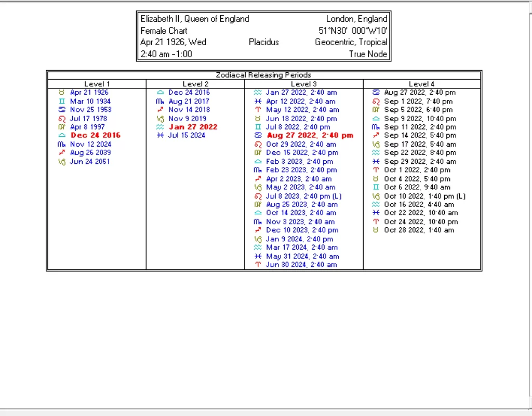Select the Level 2 period Jul 15 2024
The width and height of the screenshot is (532, 416).
(x=187, y=135)
